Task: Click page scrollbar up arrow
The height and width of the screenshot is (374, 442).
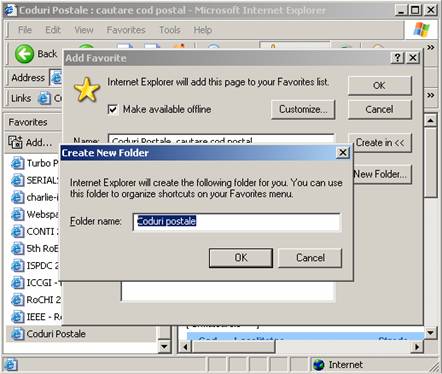Action: [x=431, y=120]
